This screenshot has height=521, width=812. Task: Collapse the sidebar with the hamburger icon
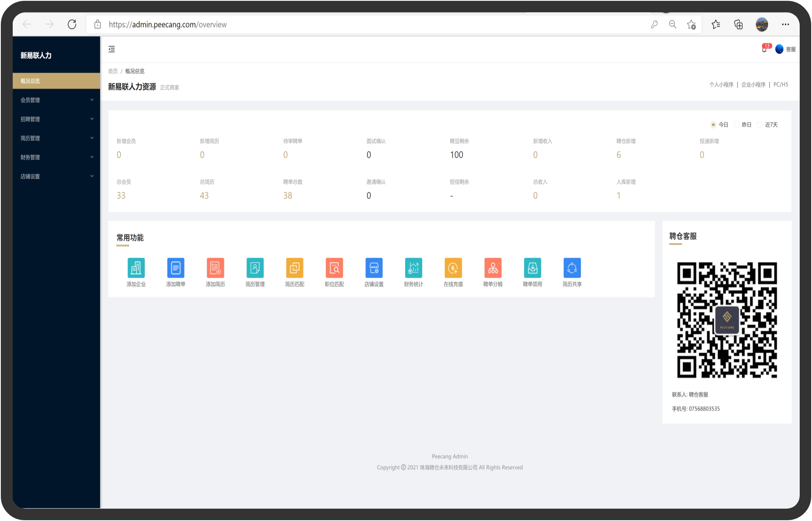click(x=112, y=49)
